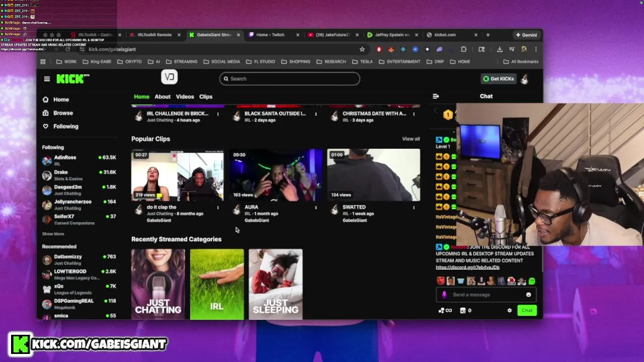Click the Get KICKs button
The image size is (644, 362).
[x=499, y=79]
